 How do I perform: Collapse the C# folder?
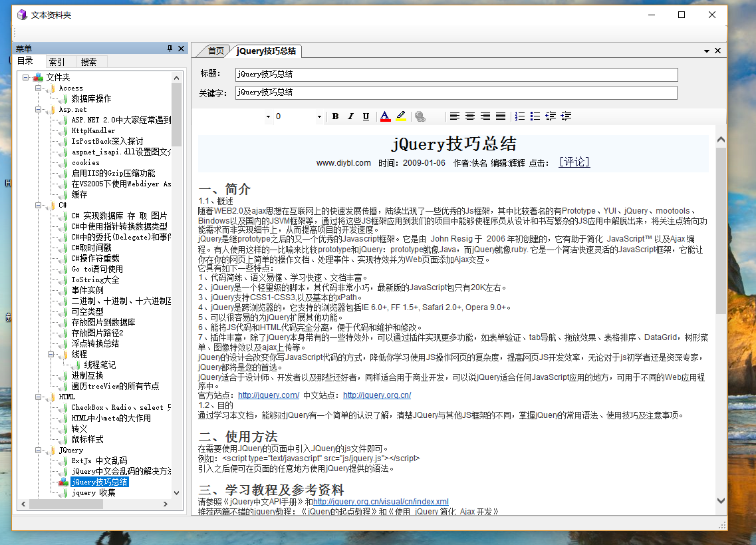click(38, 205)
